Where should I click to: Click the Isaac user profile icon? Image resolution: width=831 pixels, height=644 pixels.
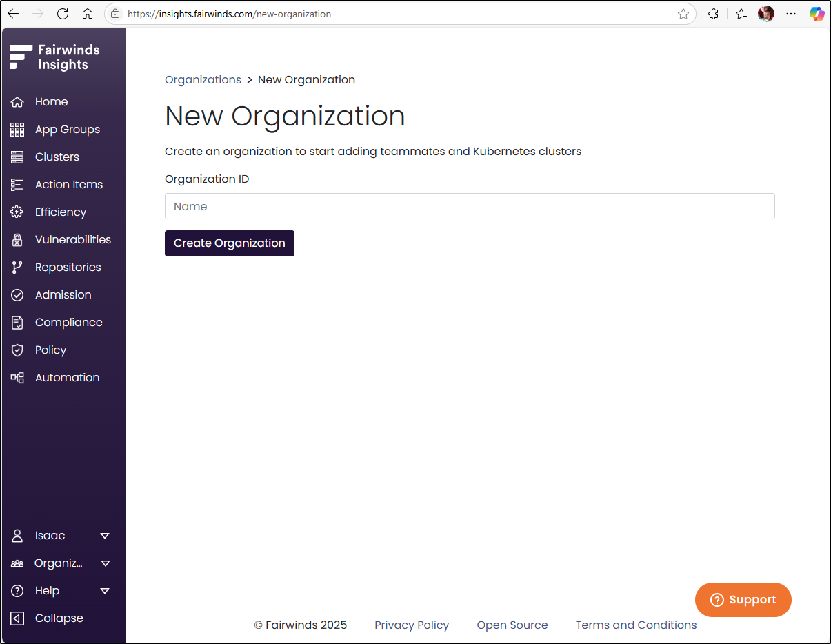[18, 536]
